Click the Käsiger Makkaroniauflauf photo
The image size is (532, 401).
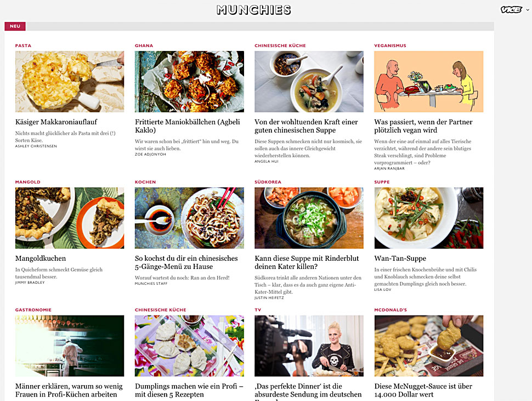[x=70, y=82]
